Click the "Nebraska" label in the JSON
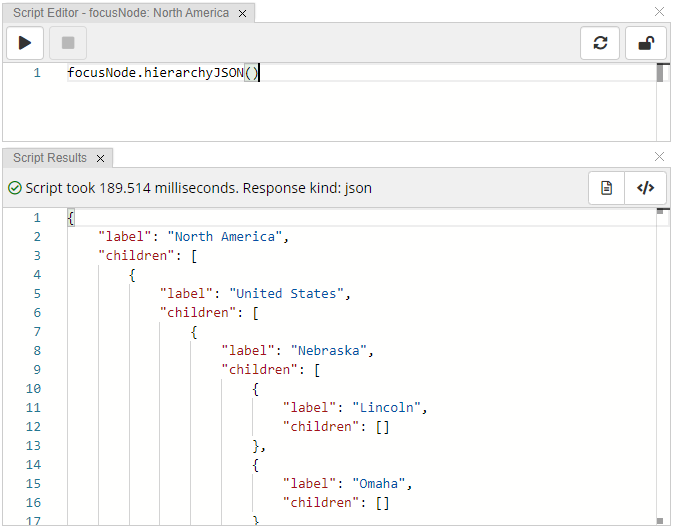The image size is (674, 528). click(x=332, y=351)
